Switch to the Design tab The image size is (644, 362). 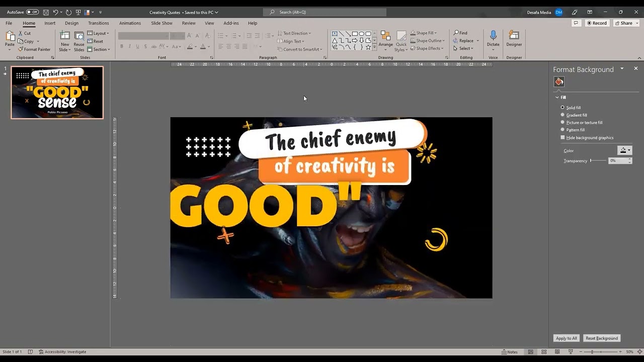point(71,23)
